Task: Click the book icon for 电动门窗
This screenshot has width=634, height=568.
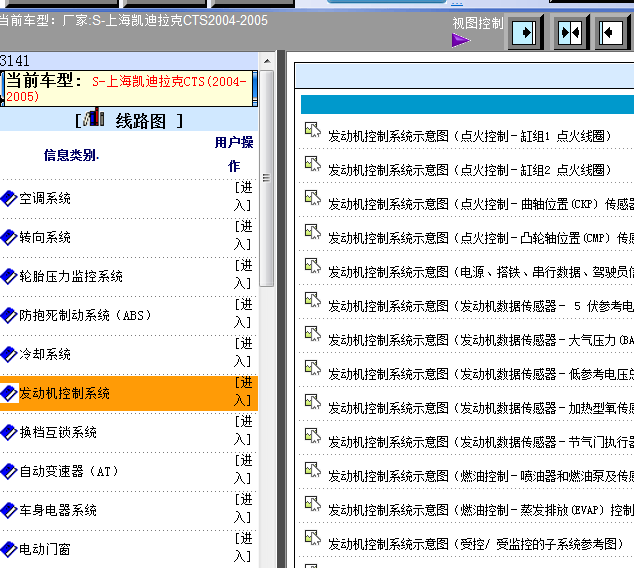Action: click(x=8, y=549)
